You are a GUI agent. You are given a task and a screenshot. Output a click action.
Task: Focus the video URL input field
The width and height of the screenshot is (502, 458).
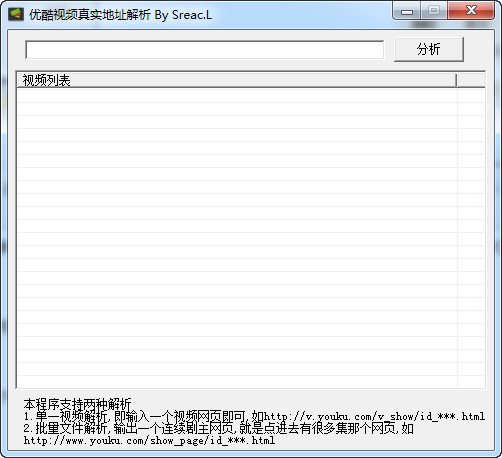[204, 50]
